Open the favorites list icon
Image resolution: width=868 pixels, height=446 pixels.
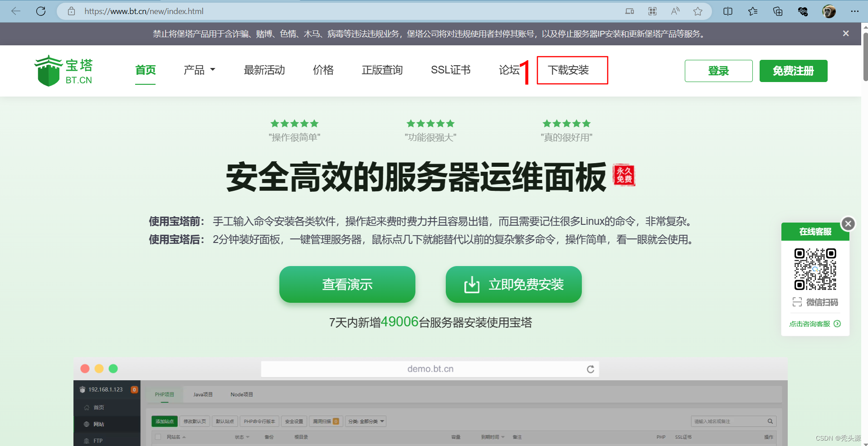pos(753,11)
